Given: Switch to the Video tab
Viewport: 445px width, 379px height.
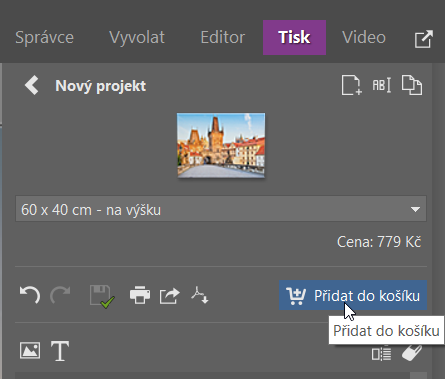Looking at the screenshot, I should pos(364,37).
